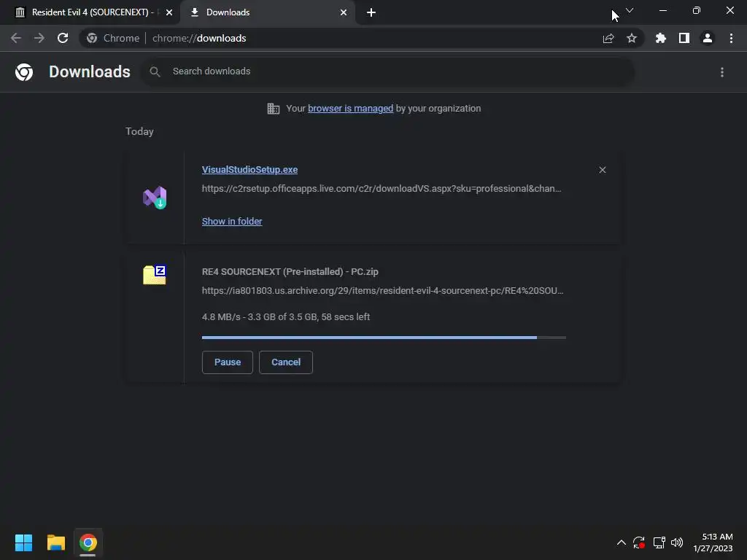Pause the RE4 zip download
The image size is (747, 560).
click(x=228, y=362)
